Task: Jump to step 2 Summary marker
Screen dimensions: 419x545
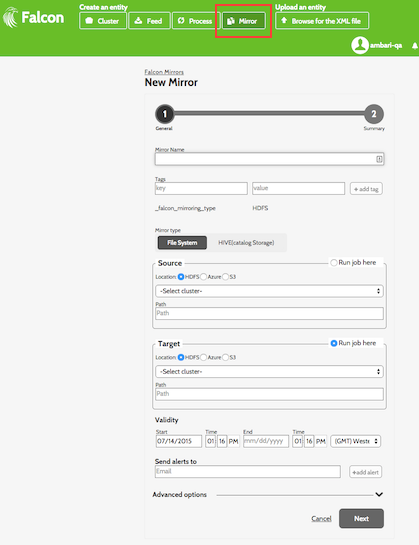Action: click(x=374, y=114)
